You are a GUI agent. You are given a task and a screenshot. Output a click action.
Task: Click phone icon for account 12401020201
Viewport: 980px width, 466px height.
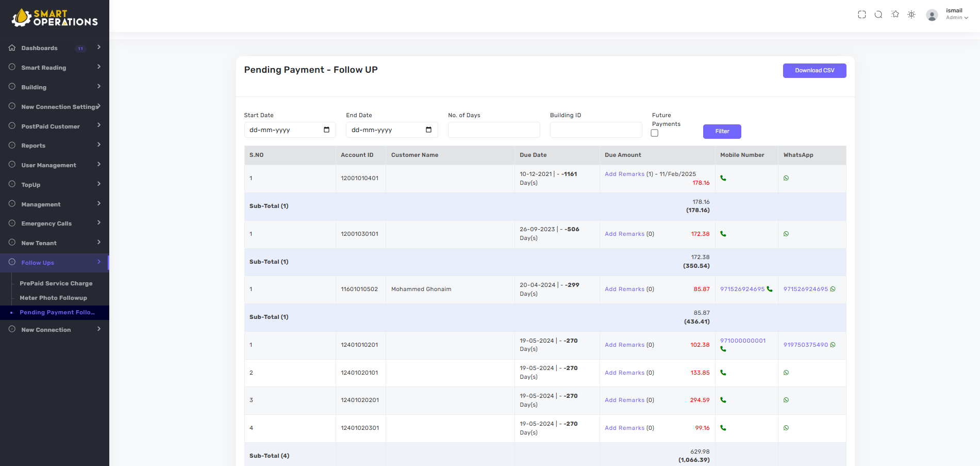point(723,400)
